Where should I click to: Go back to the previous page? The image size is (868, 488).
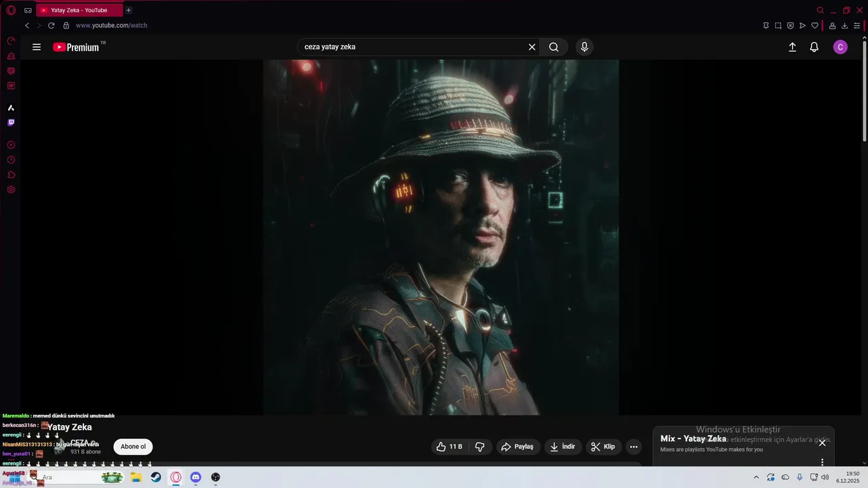click(x=27, y=26)
